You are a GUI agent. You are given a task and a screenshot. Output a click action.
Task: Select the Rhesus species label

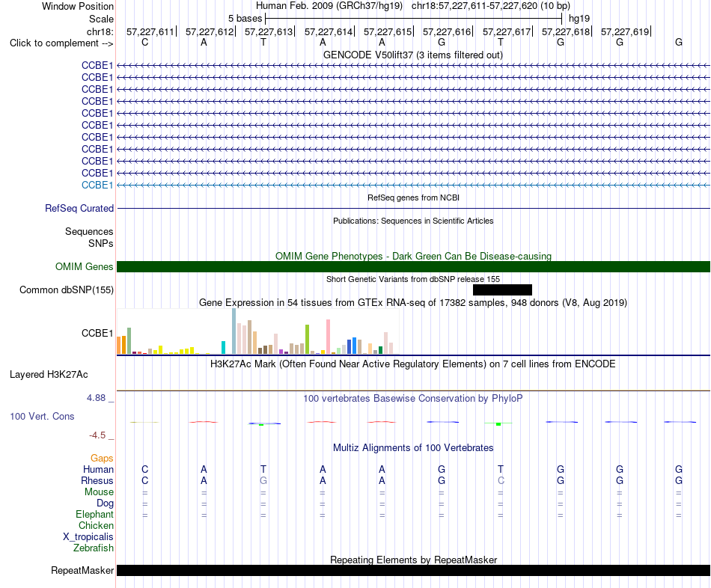click(x=97, y=480)
